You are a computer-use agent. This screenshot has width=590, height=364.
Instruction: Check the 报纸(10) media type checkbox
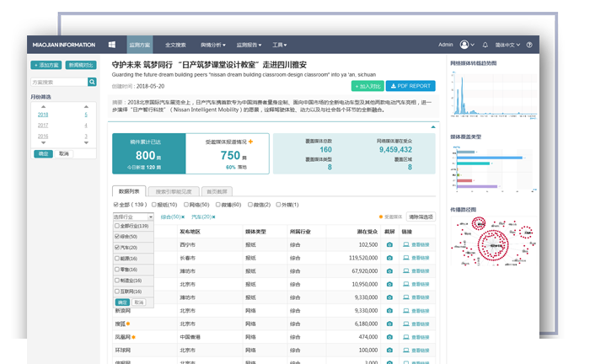tap(153, 204)
